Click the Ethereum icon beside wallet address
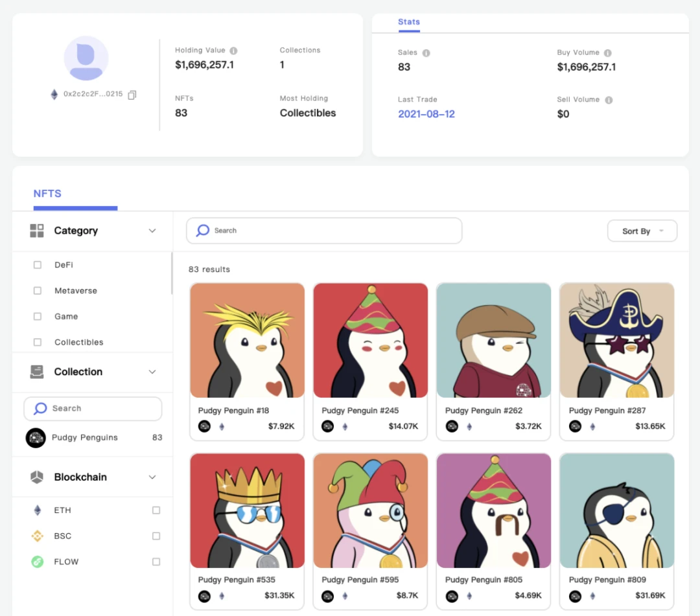700x616 pixels. point(54,95)
